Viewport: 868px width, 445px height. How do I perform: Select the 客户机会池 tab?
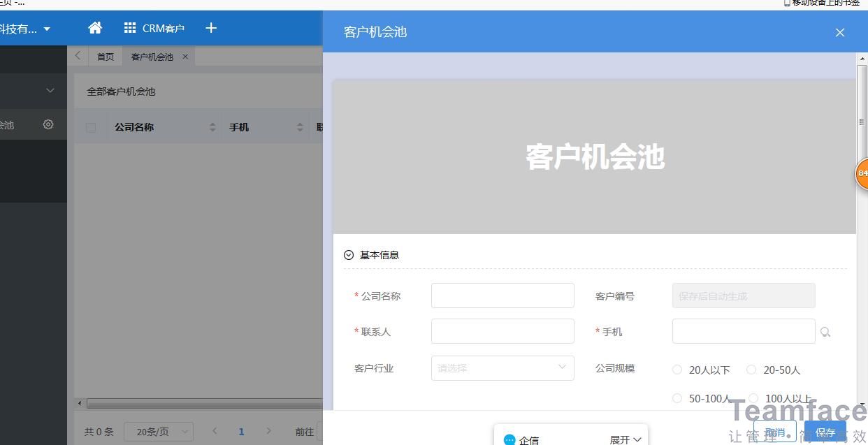coord(152,57)
